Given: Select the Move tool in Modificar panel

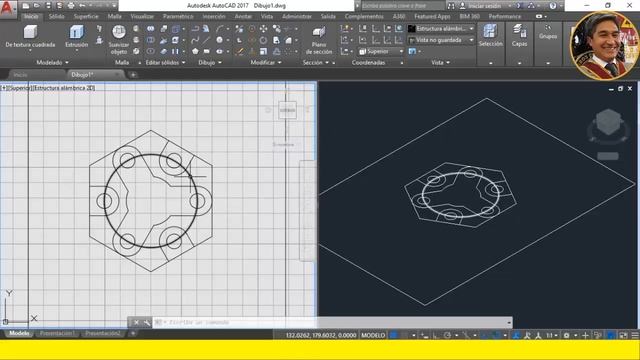Looking at the screenshot, I should point(264,29).
